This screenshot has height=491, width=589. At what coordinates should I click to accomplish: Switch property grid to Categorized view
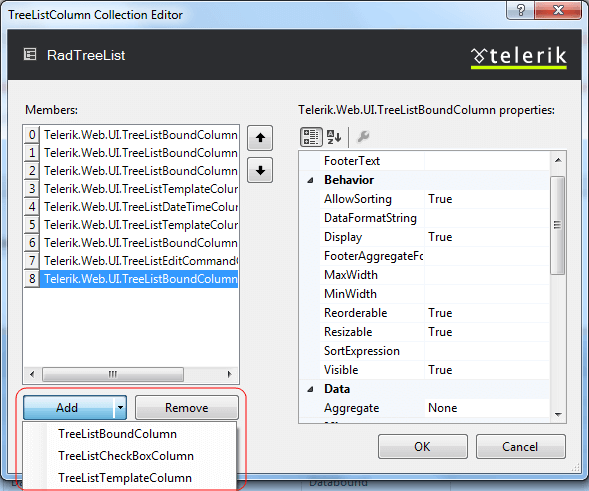point(311,136)
